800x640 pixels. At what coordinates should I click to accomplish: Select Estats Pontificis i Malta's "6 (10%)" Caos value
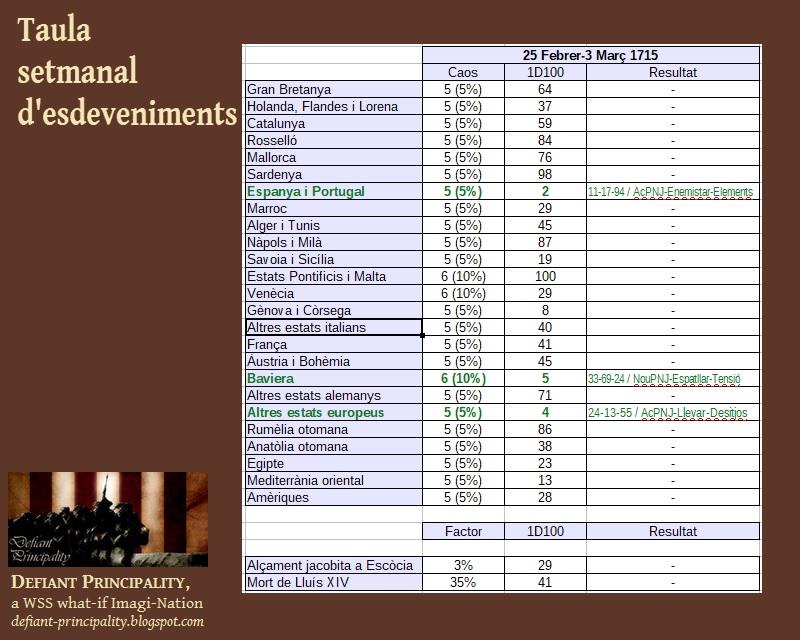[463, 277]
